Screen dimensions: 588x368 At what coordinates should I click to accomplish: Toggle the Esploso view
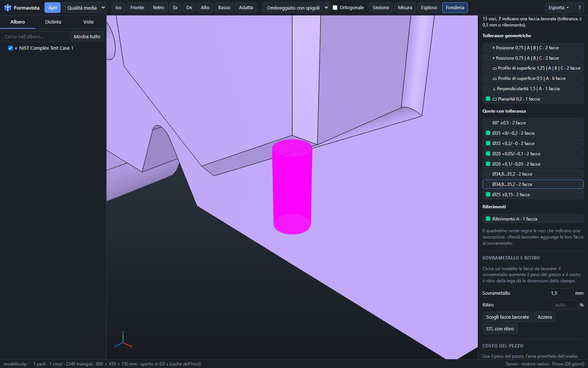coord(429,8)
